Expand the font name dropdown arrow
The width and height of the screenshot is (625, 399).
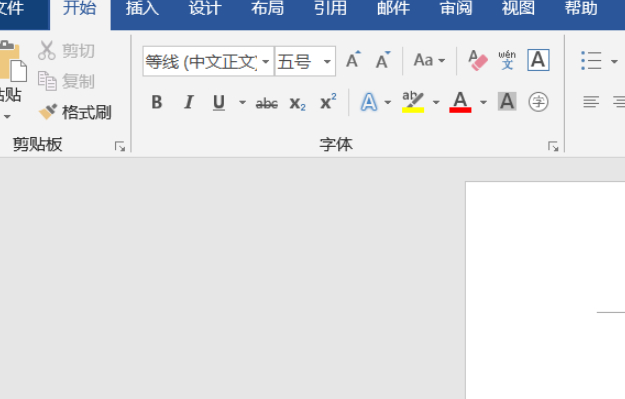tap(266, 61)
